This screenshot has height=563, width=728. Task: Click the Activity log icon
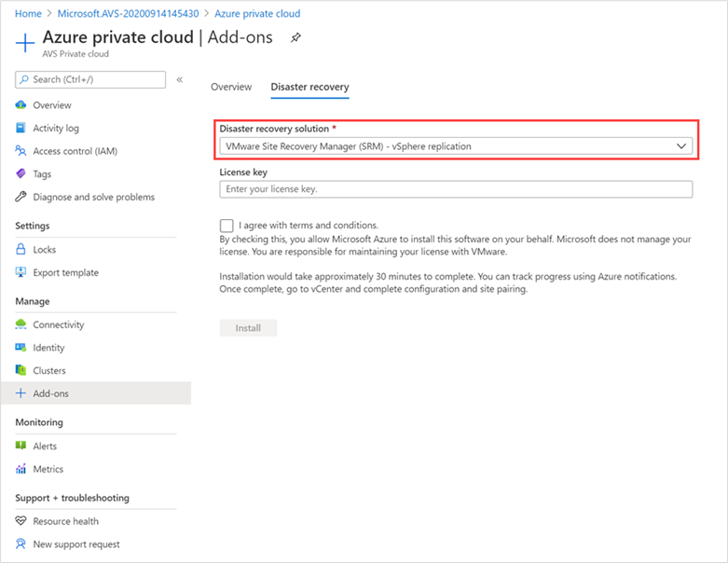click(21, 129)
